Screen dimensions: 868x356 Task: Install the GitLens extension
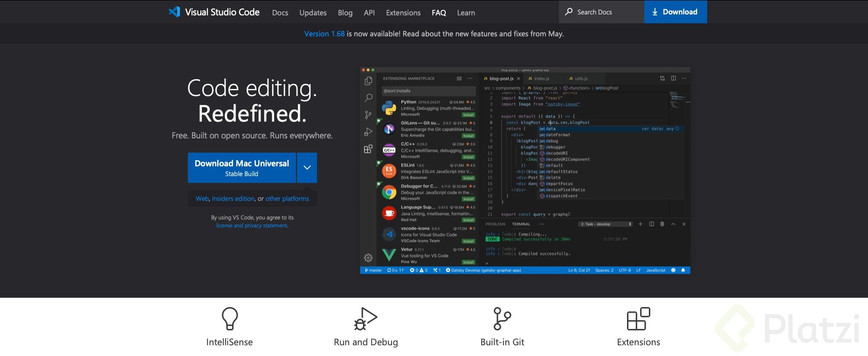coord(468,136)
